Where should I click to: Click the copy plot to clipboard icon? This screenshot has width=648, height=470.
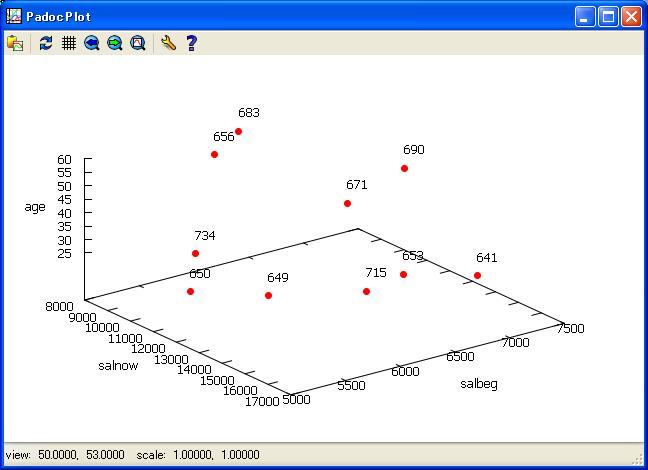click(x=15, y=43)
